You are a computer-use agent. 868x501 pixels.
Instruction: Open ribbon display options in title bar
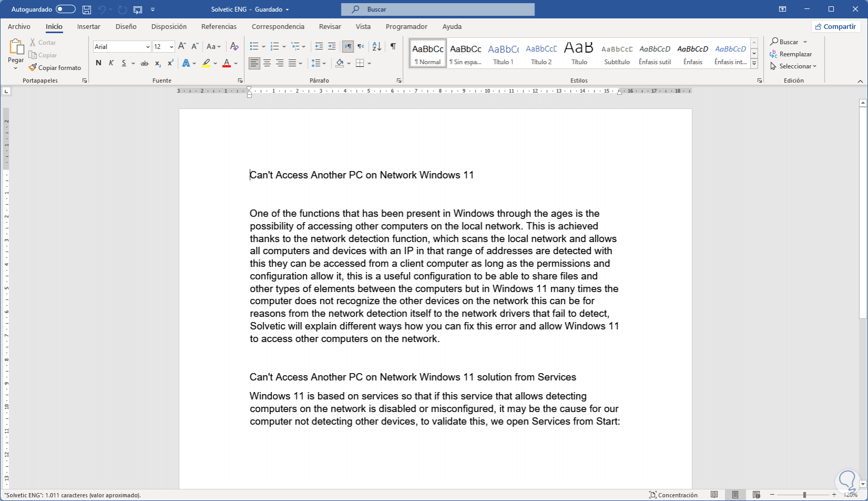[783, 9]
